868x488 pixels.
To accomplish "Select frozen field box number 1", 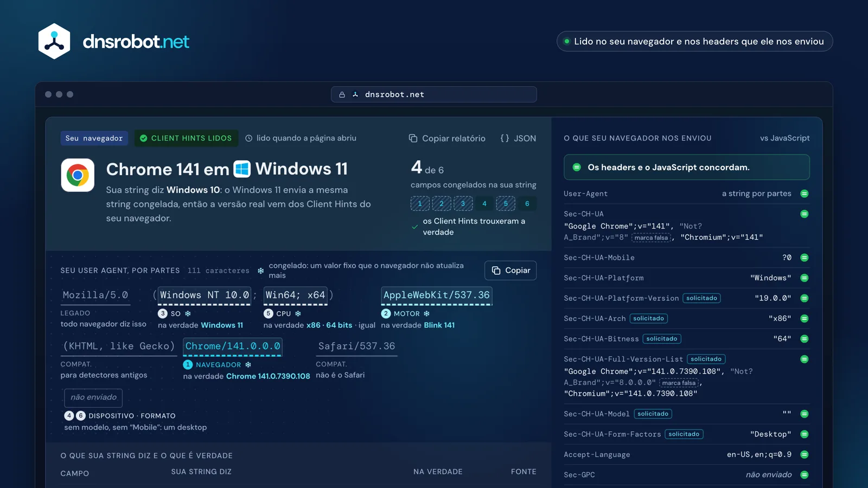I will (x=420, y=203).
